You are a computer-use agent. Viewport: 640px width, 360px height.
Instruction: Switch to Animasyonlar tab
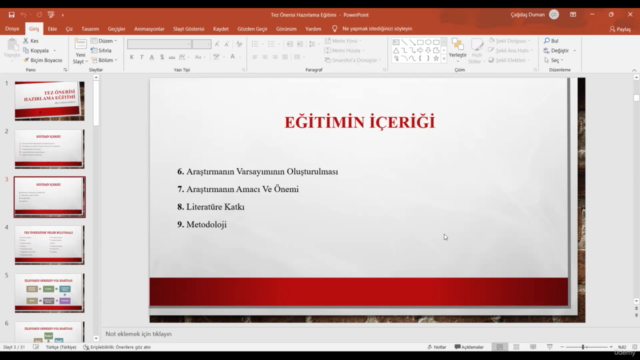click(x=149, y=29)
